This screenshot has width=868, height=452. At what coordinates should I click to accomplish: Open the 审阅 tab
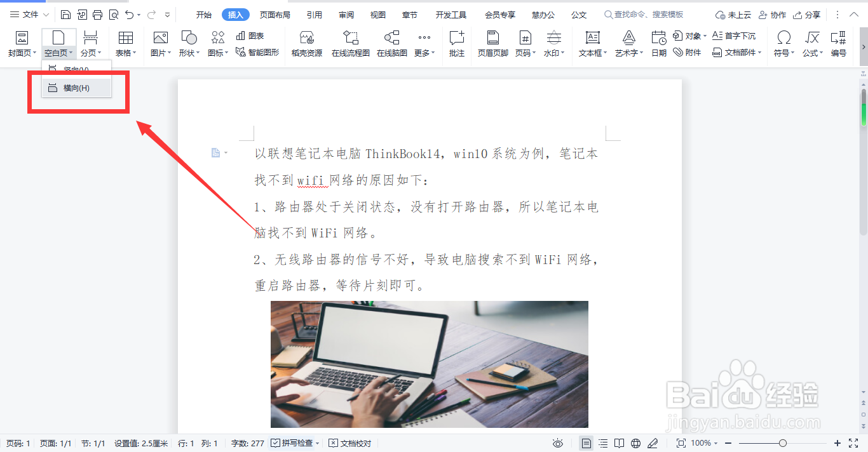click(x=346, y=15)
